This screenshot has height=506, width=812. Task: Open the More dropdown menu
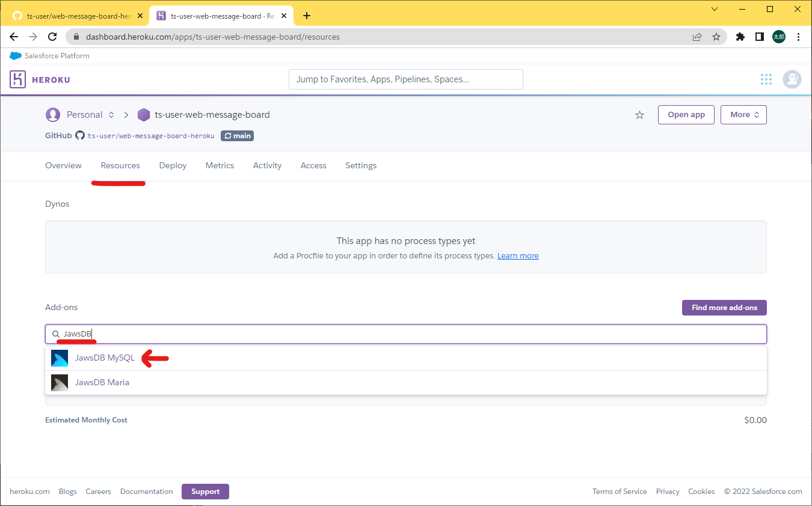coord(743,115)
